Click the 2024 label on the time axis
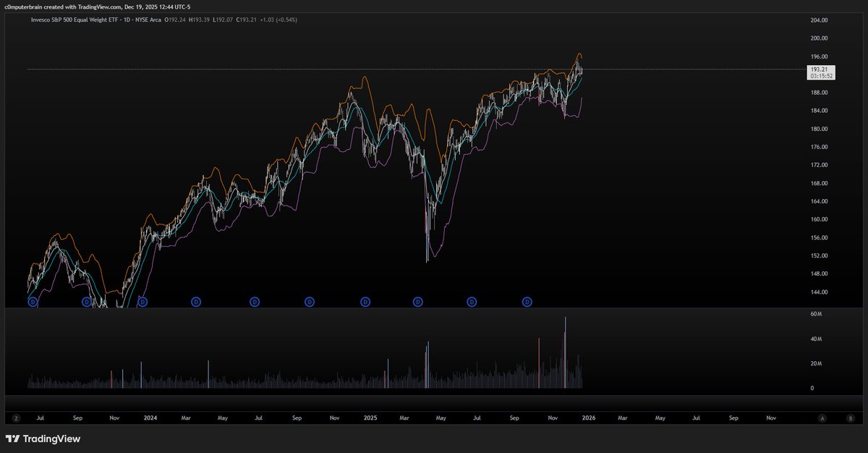868x453 pixels. [x=150, y=418]
